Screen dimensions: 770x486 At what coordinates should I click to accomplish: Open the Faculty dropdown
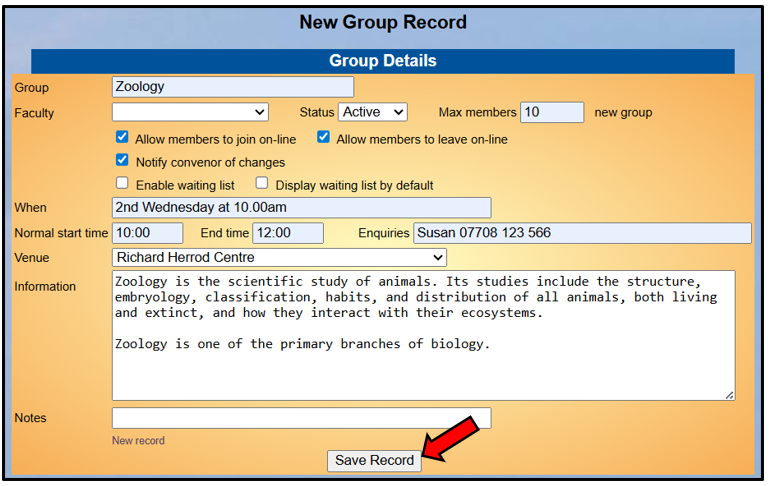coord(190,112)
